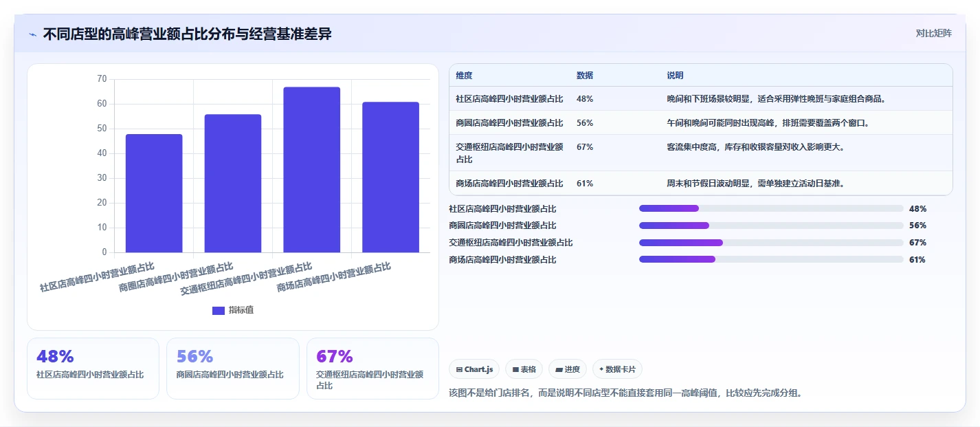Open the 56% 商圈店 data card
Screen dimensions: 980x427
[x=233, y=369]
